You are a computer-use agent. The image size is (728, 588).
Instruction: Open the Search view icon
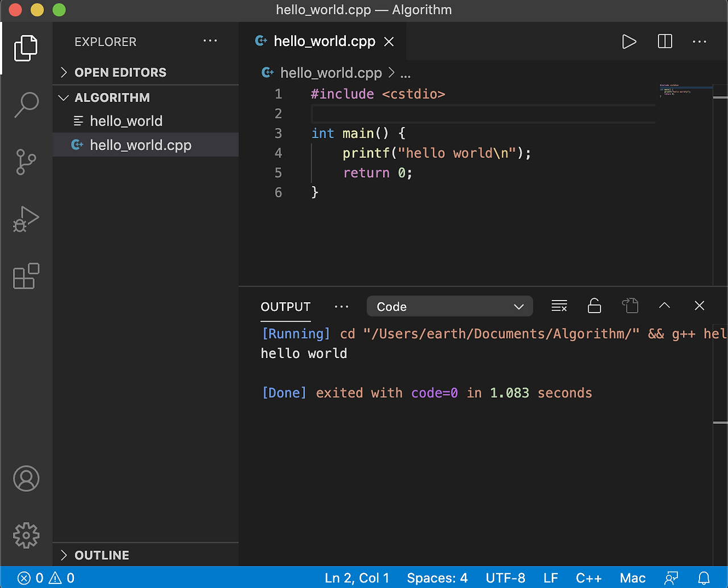[x=26, y=105]
